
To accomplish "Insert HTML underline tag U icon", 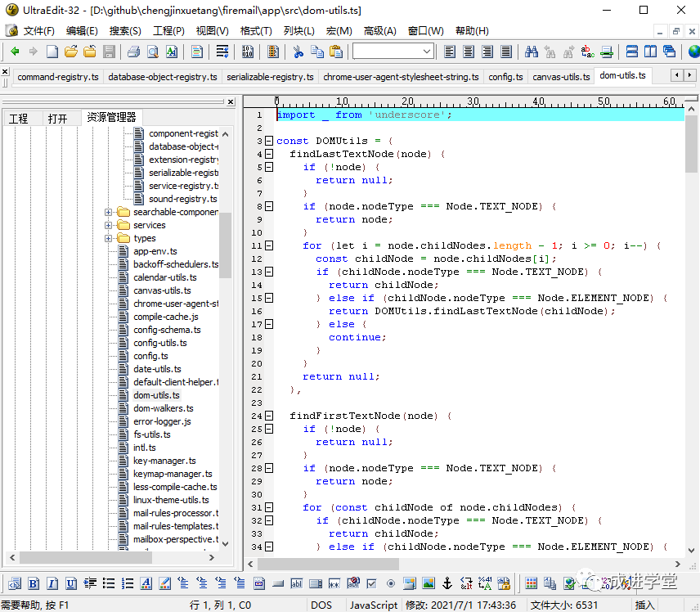I will tap(71, 583).
